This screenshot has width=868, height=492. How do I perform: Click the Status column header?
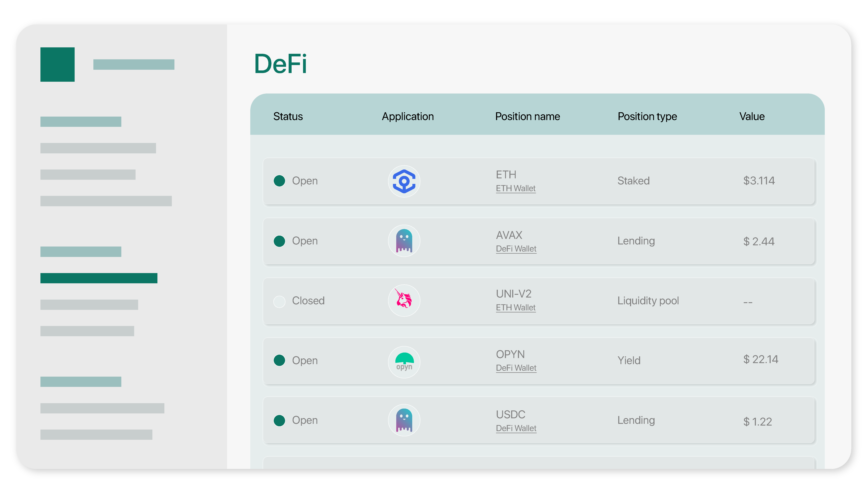click(x=288, y=116)
